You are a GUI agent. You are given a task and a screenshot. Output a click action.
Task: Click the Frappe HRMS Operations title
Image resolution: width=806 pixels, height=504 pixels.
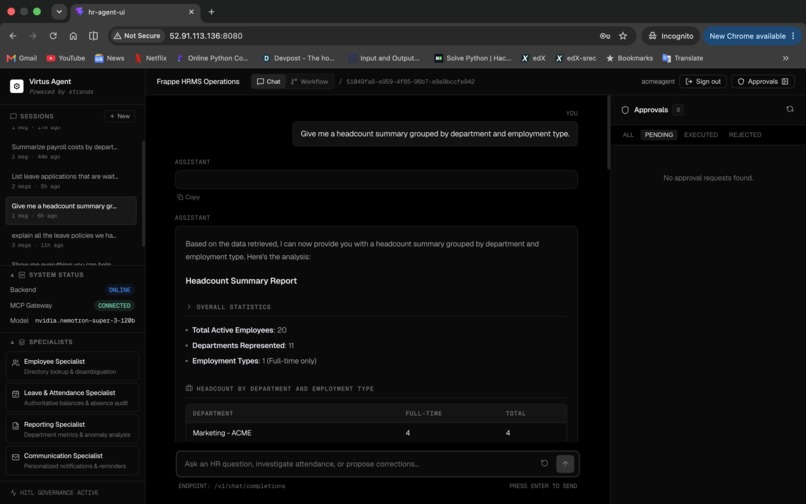[198, 81]
